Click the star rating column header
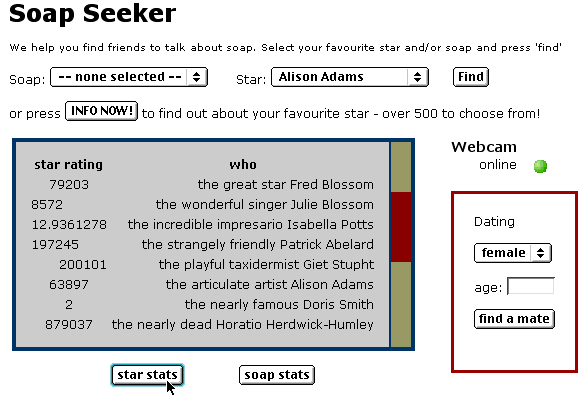The width and height of the screenshot is (588, 398). pos(69,164)
